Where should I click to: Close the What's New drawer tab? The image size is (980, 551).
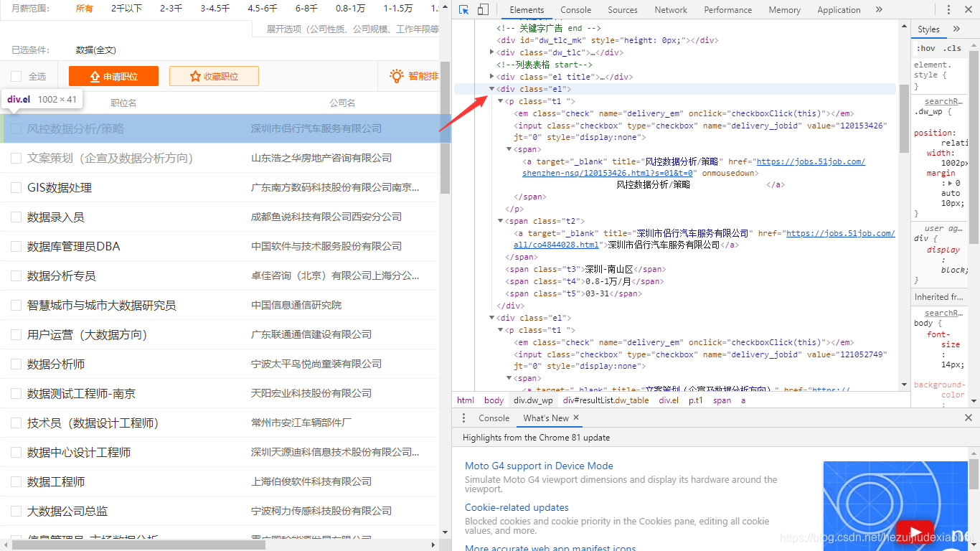[576, 418]
